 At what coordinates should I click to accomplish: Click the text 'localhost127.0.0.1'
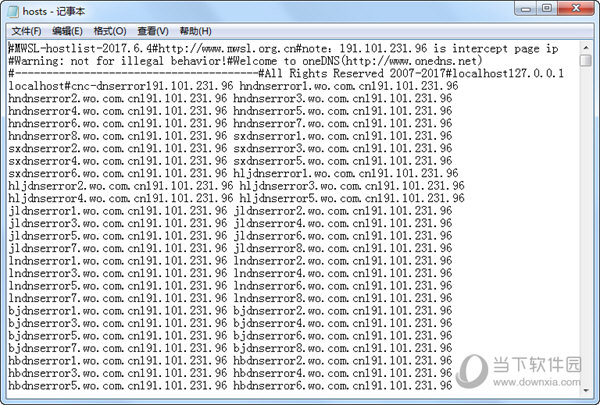tap(508, 73)
